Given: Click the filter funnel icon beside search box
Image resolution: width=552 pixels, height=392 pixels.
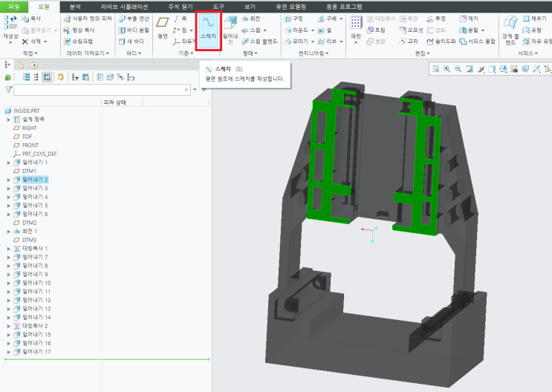Looking at the screenshot, I should [x=8, y=90].
